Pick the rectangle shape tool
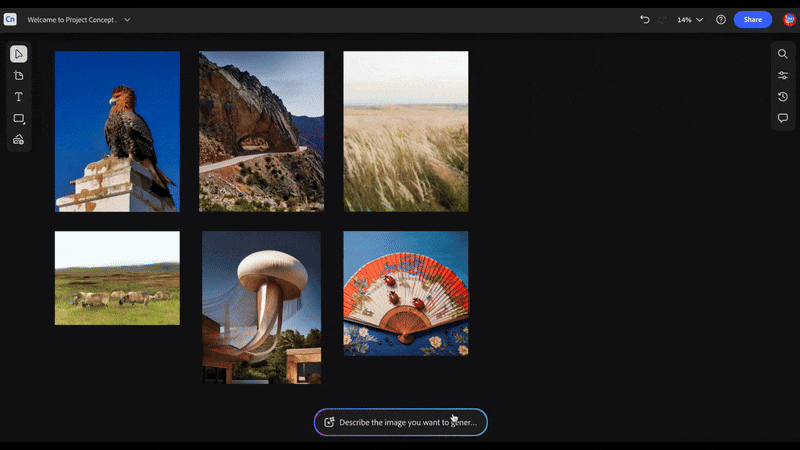Image resolution: width=800 pixels, height=450 pixels. click(19, 118)
